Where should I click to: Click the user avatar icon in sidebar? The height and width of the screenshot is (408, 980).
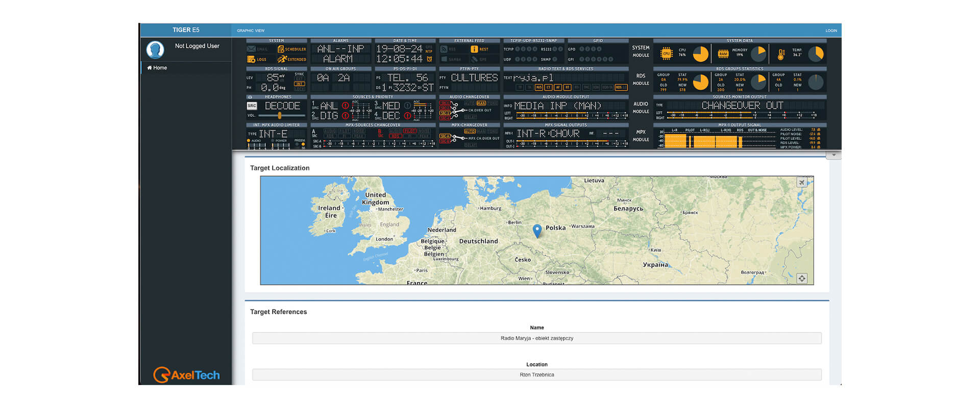[155, 50]
